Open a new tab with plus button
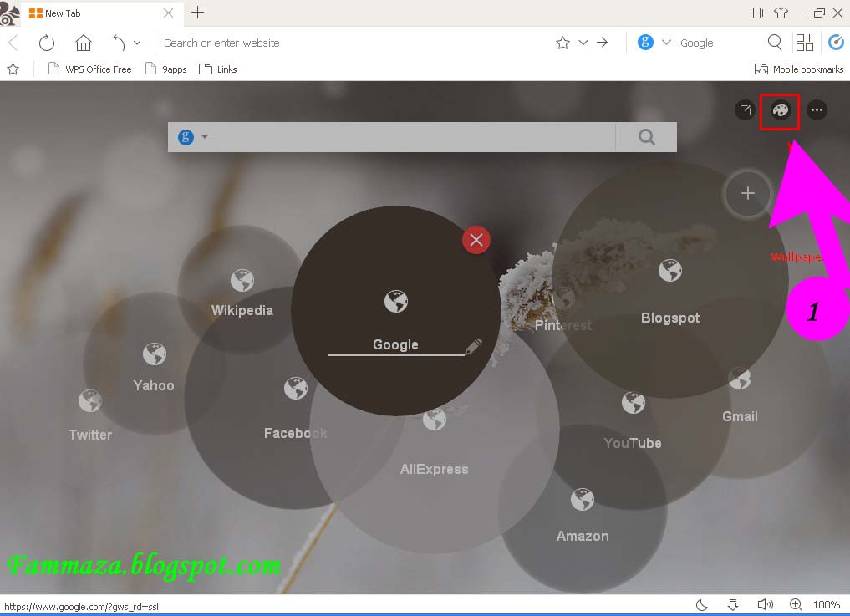This screenshot has width=850, height=616. [x=198, y=13]
